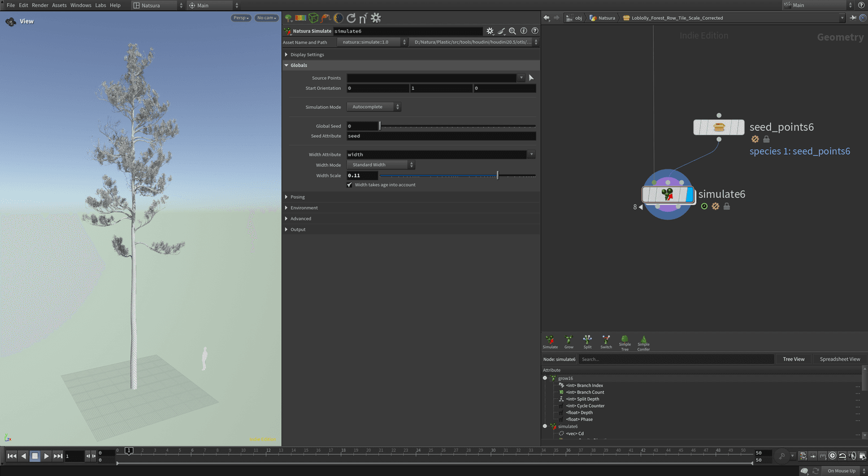Click the Split shelf icon

coord(587,342)
